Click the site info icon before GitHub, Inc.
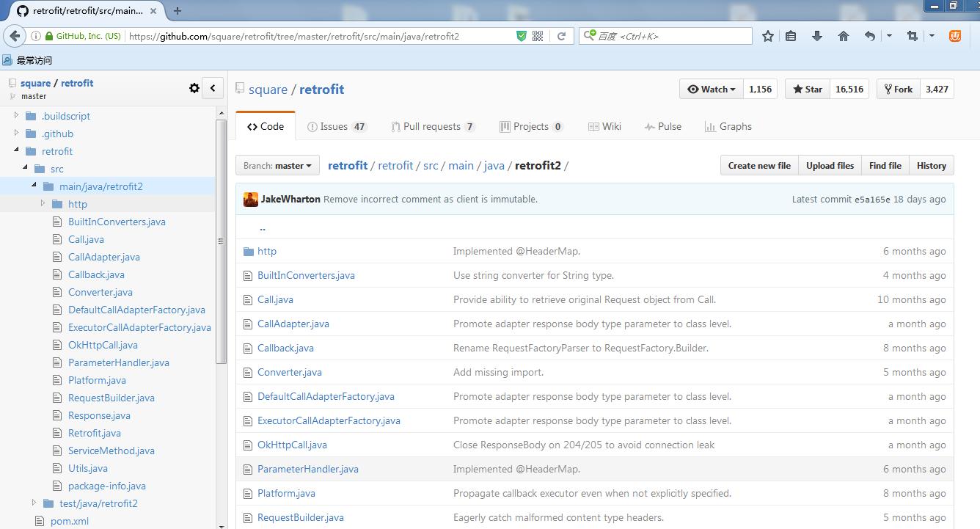This screenshot has width=980, height=529. point(35,36)
